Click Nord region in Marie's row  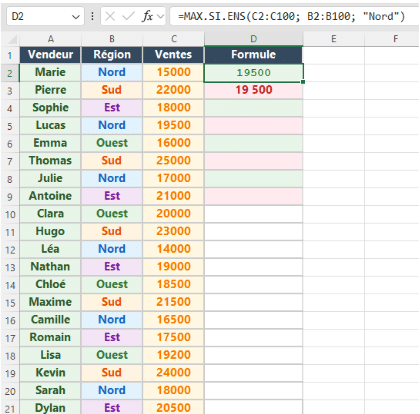click(x=112, y=72)
